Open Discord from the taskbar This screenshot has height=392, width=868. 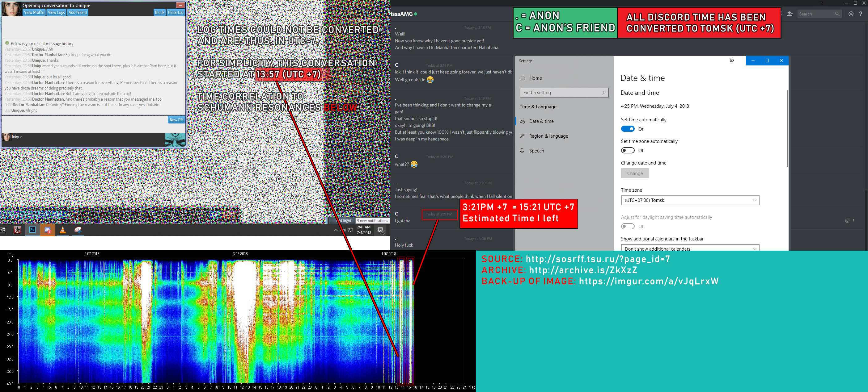[x=48, y=230]
